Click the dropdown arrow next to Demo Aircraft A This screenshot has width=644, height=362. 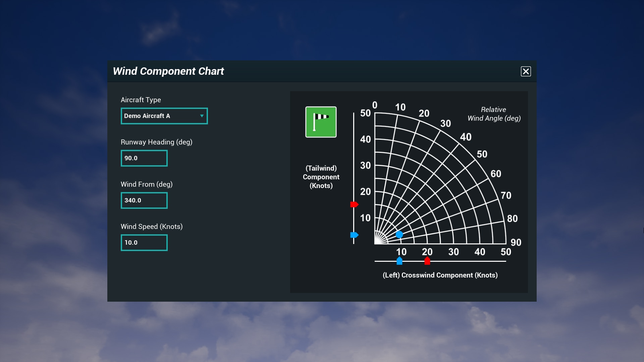[x=202, y=116]
